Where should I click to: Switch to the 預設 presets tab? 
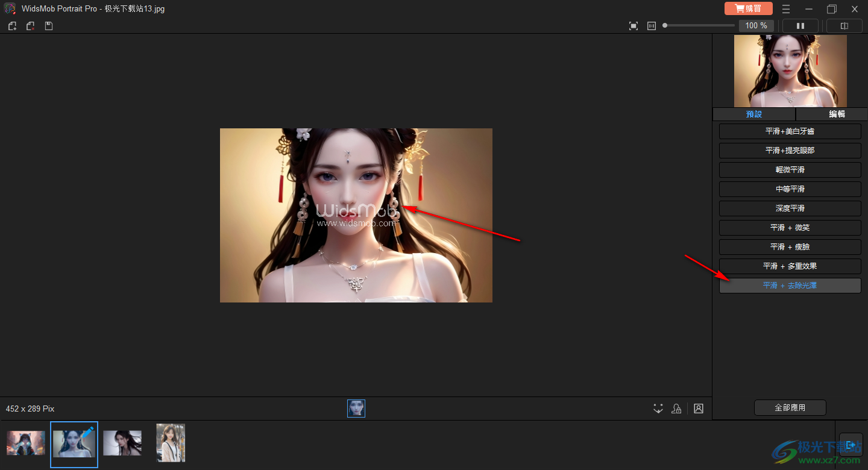click(x=754, y=114)
